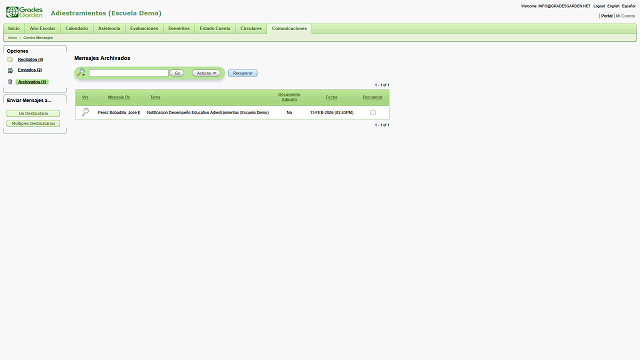Switch language to Español
This screenshot has height=360, width=640.
[x=628, y=6]
